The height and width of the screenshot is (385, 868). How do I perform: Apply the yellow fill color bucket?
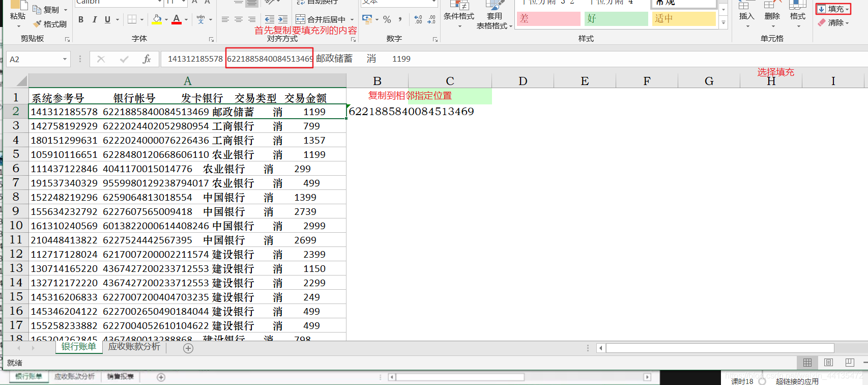(x=157, y=19)
